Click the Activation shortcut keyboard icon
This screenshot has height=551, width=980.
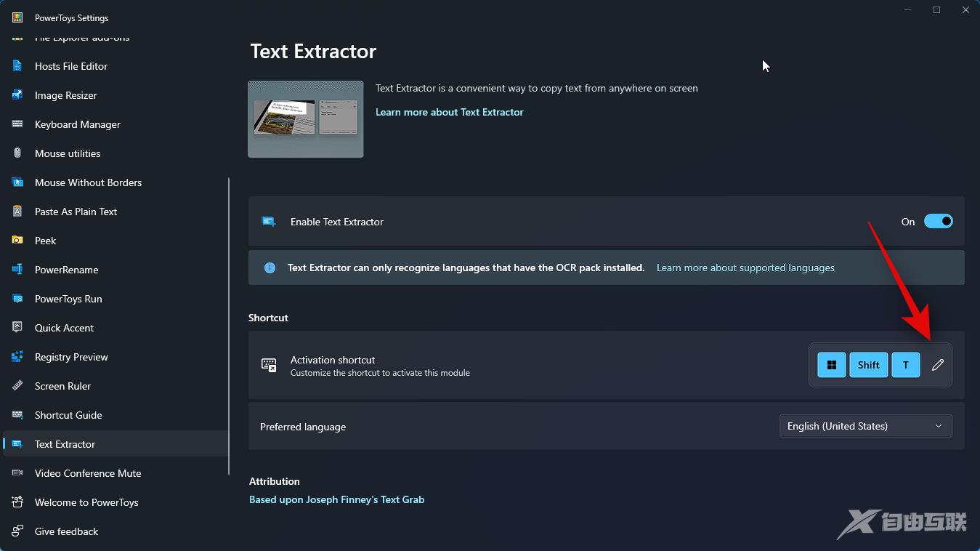tap(269, 365)
